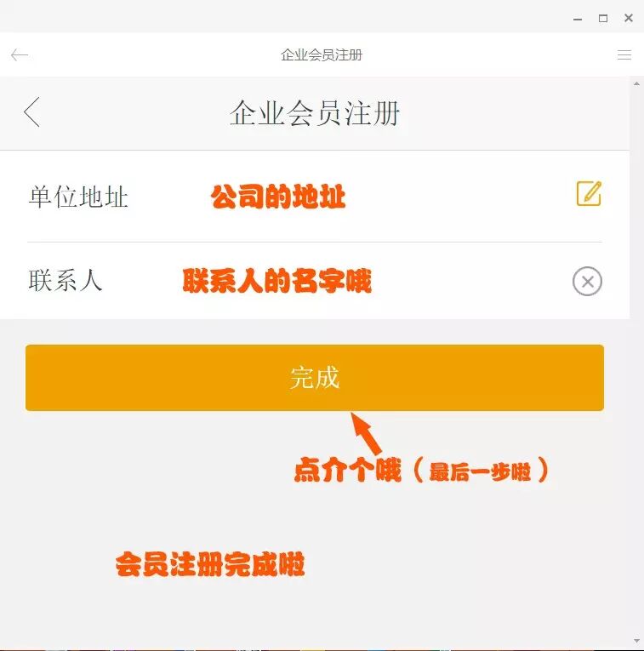
Task: Open the hamburger menu in the top bar
Action: pyautogui.click(x=624, y=54)
